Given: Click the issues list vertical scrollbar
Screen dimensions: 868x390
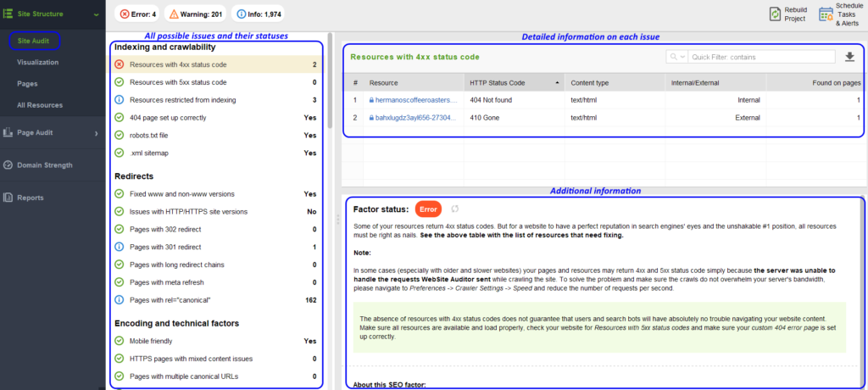Looking at the screenshot, I should pyautogui.click(x=331, y=85).
